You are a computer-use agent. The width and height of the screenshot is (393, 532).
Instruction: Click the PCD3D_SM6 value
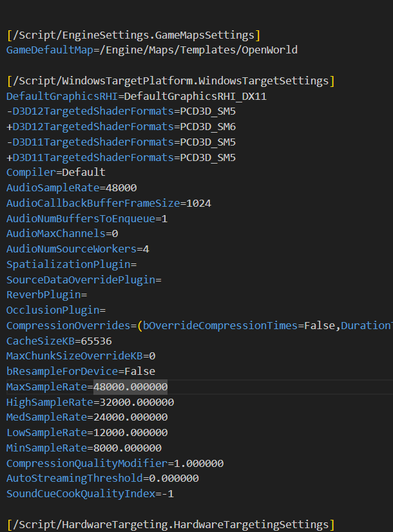(x=208, y=127)
